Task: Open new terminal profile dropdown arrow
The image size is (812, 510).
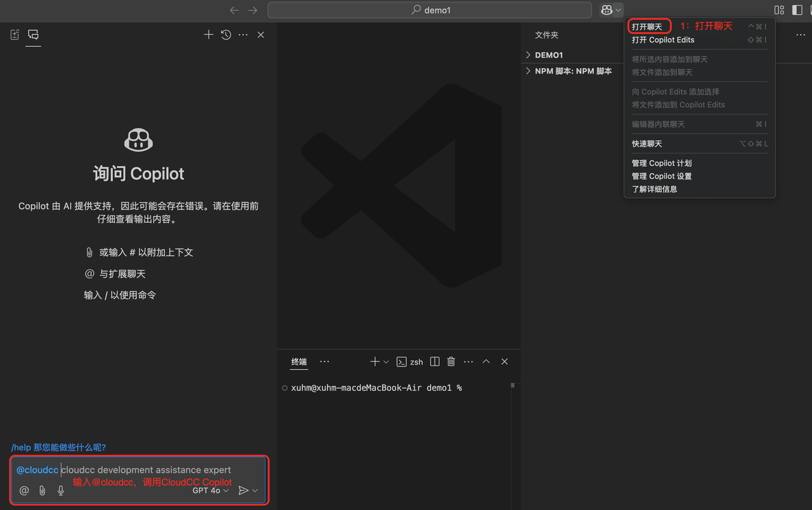Action: click(386, 362)
